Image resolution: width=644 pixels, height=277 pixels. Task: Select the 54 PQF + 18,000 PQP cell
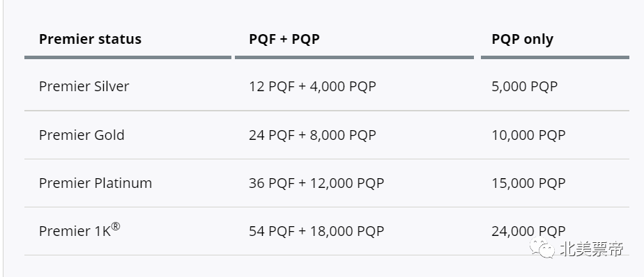316,231
